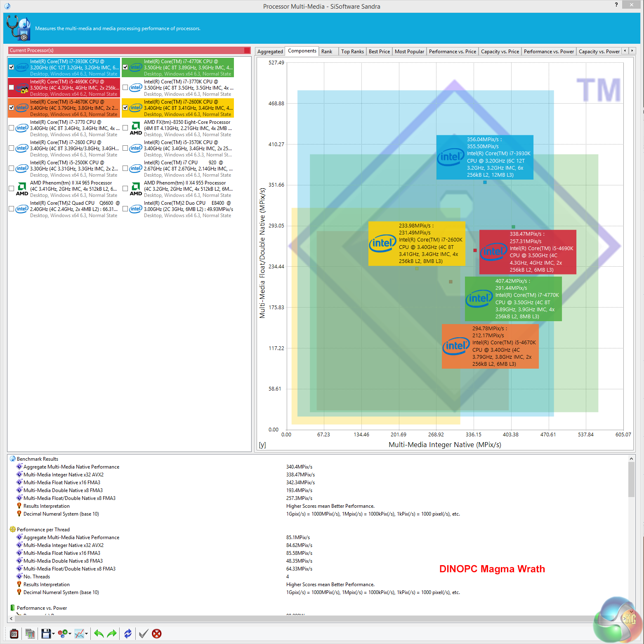The image size is (644, 644).
Task: Click the SiSoftware Sandra title bar icon
Action: 7,6
